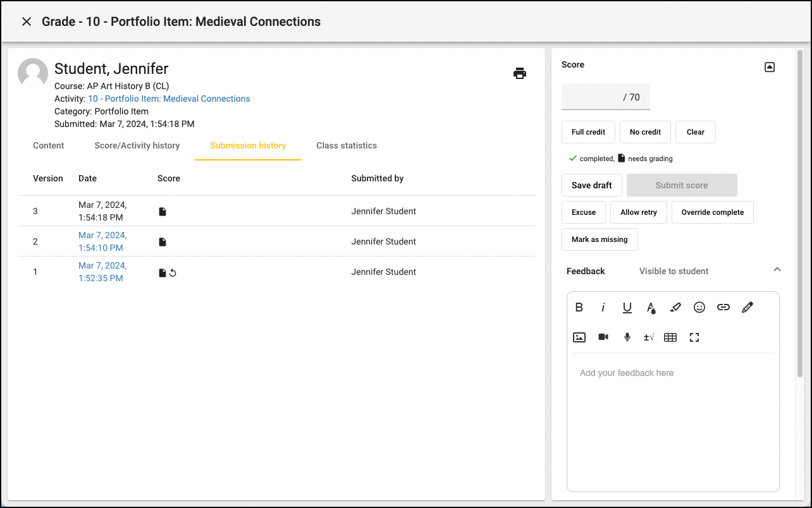Mark the submission as missing
Image resolution: width=812 pixels, height=508 pixels.
[600, 239]
